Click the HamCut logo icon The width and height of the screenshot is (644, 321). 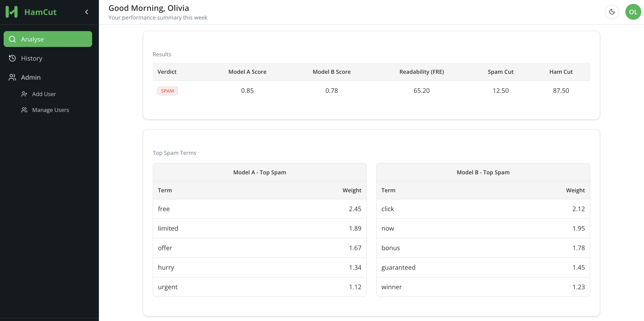pyautogui.click(x=12, y=12)
